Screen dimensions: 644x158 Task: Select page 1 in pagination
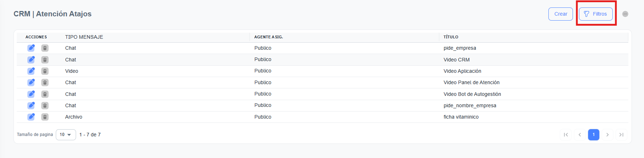594,135
